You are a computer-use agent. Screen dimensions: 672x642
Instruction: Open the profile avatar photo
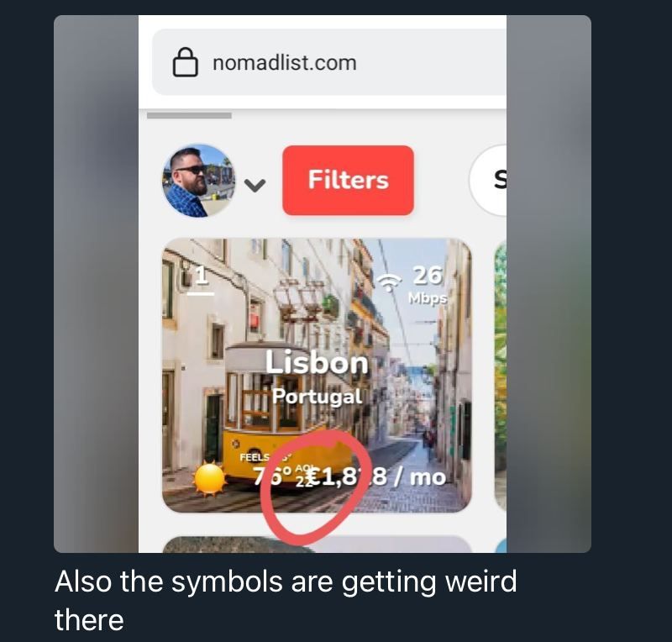pos(198,181)
